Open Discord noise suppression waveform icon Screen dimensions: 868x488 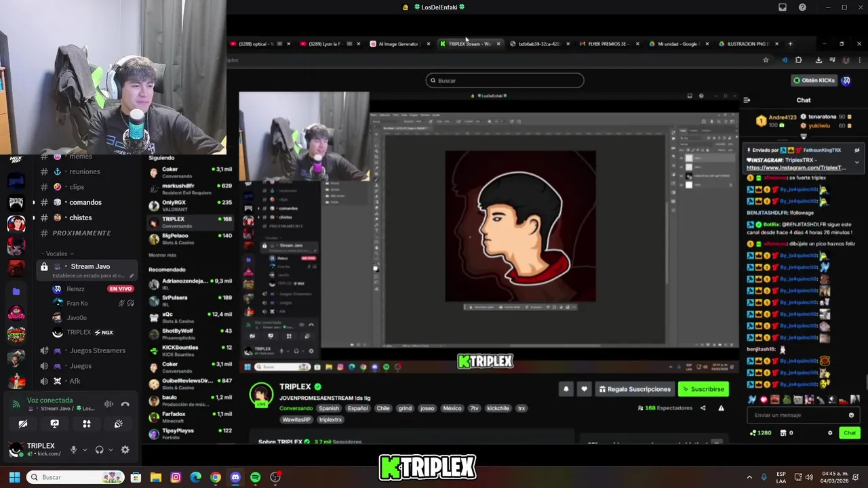(108, 404)
